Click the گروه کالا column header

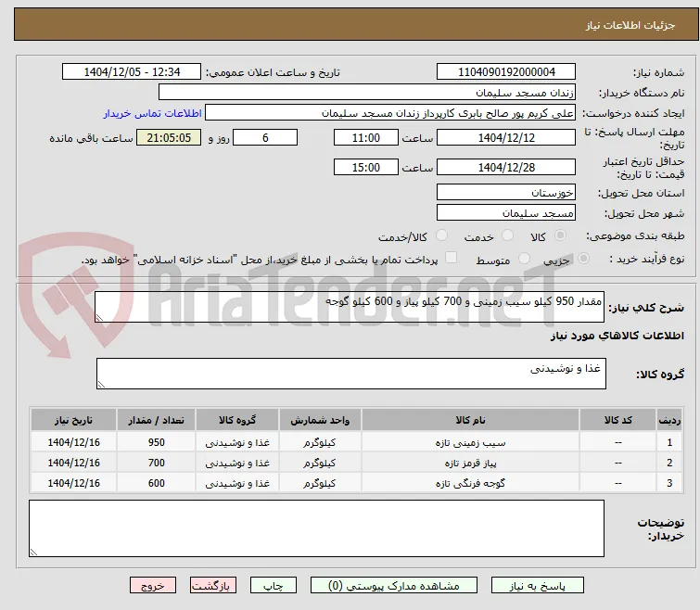coord(237,420)
